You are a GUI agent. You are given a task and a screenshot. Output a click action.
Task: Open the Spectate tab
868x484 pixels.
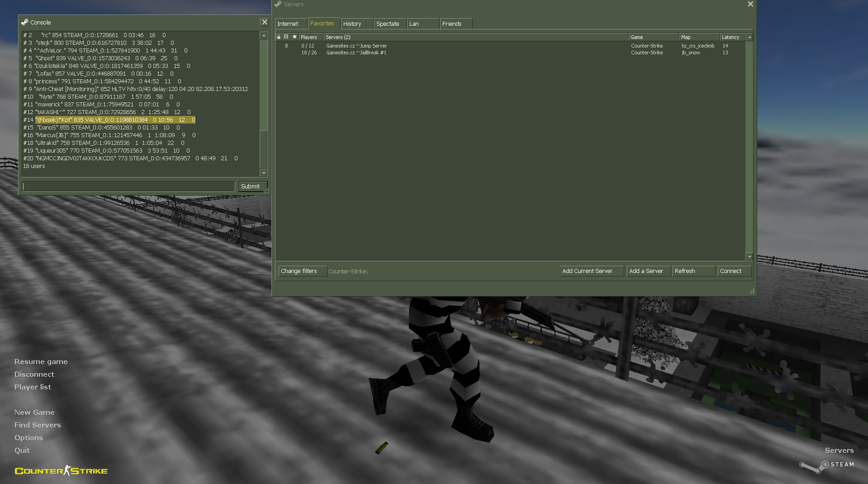390,24
